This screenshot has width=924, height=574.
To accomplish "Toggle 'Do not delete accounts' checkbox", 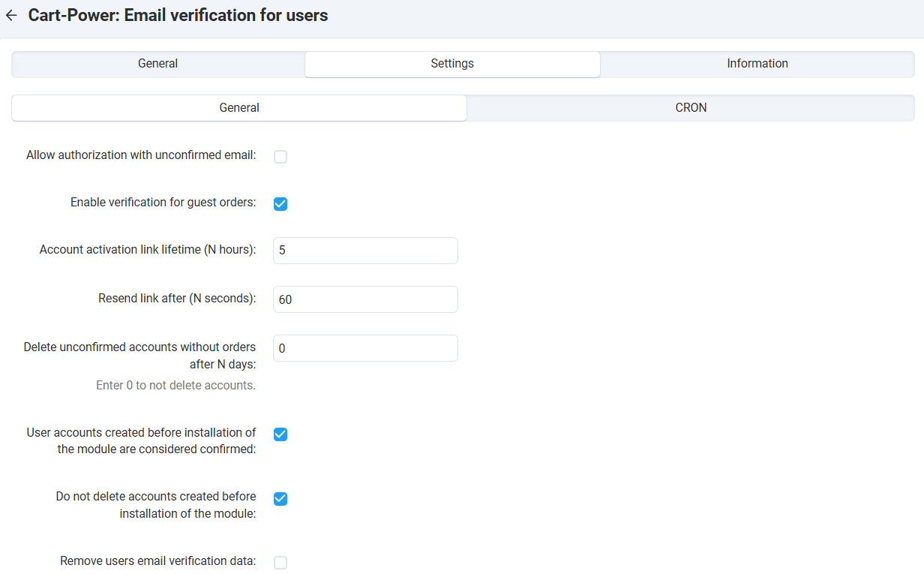I will [x=280, y=499].
